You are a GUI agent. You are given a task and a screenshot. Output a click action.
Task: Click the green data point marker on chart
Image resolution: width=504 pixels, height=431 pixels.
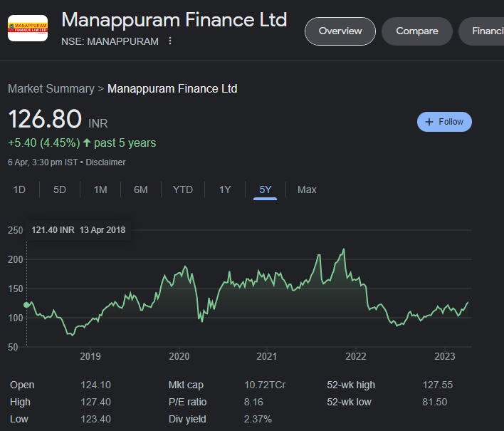pyautogui.click(x=26, y=305)
